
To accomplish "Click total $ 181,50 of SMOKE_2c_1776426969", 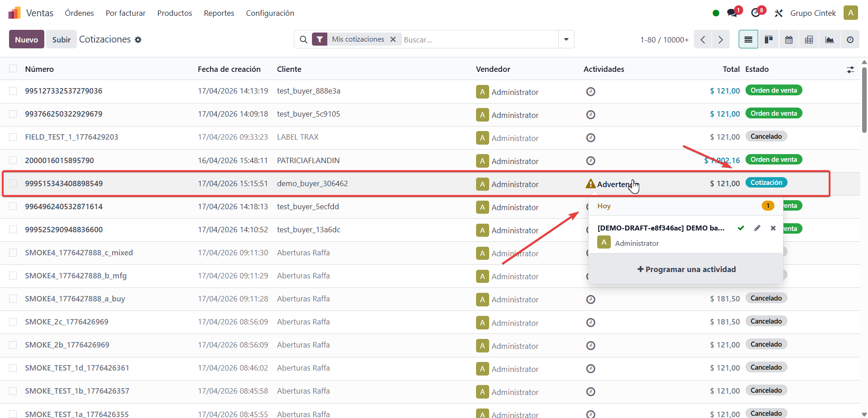I will (725, 322).
